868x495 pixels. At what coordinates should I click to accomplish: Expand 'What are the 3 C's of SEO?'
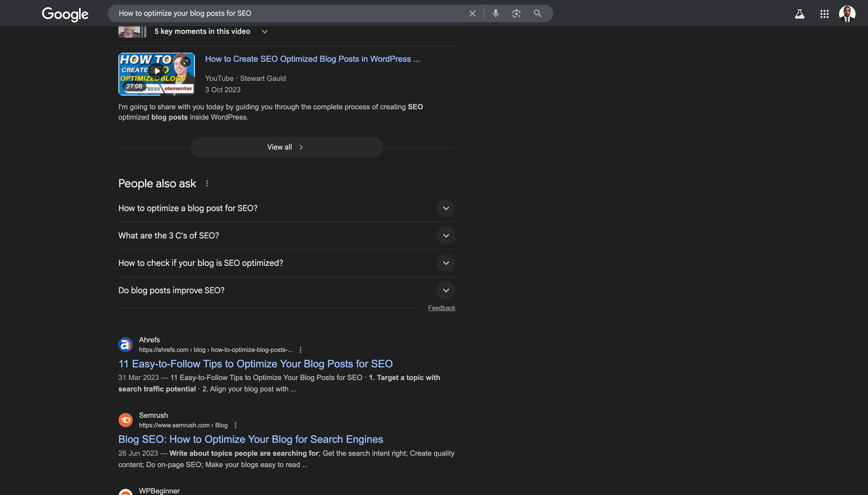click(x=446, y=236)
